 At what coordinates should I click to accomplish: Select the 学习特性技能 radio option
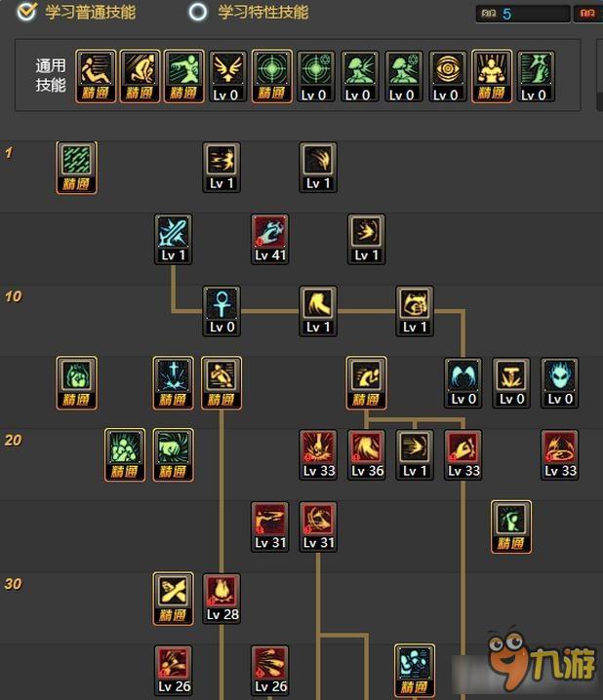[x=198, y=12]
